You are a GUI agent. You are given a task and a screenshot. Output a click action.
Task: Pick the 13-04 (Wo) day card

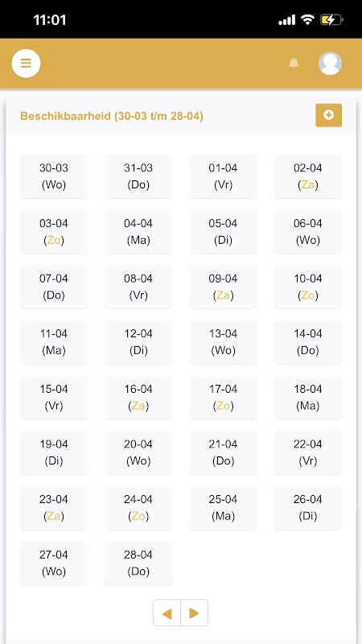pos(223,342)
